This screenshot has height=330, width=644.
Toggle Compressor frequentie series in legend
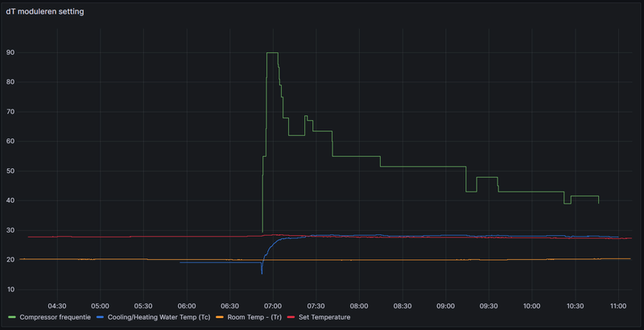55,317
